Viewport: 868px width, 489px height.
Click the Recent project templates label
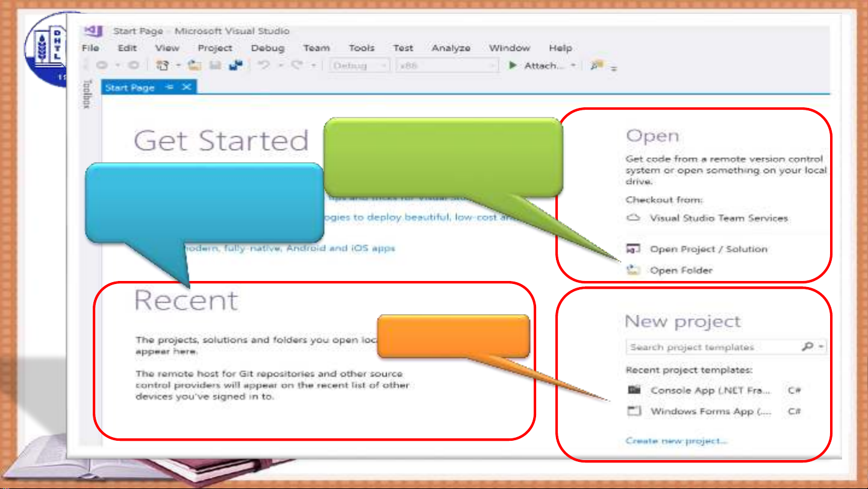point(689,370)
